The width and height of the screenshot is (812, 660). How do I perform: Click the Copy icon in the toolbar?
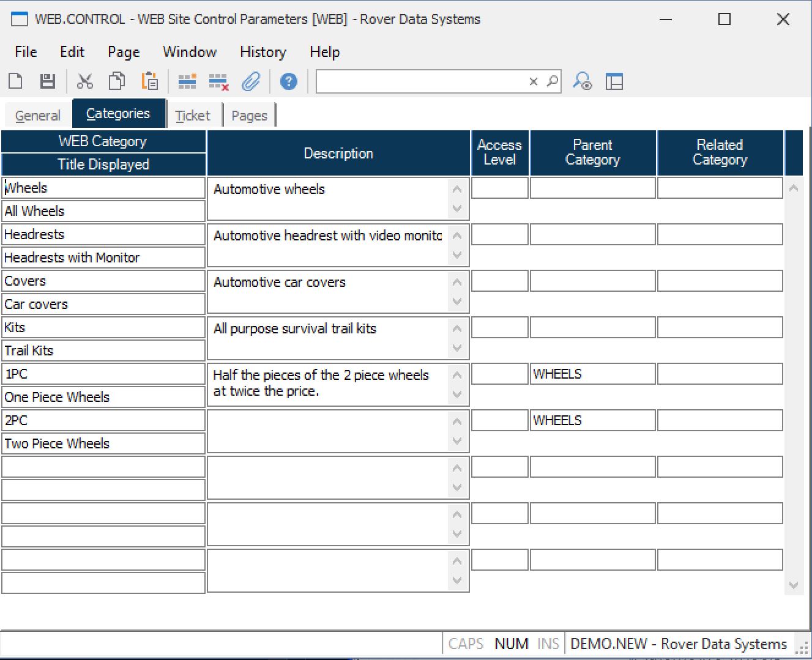[116, 81]
